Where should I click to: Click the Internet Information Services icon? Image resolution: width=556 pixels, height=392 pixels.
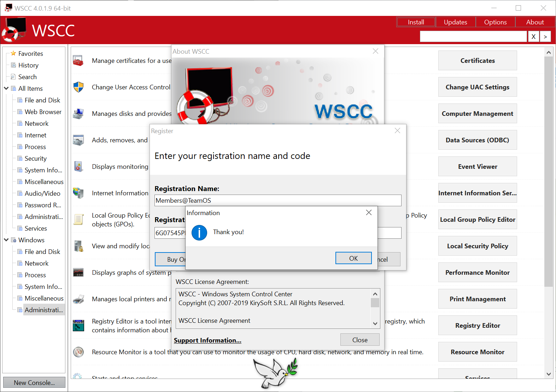click(x=78, y=193)
